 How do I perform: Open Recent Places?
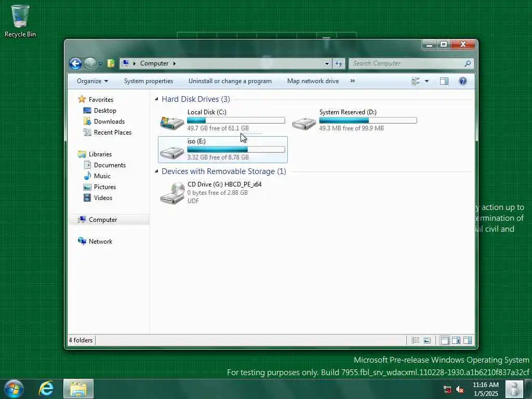[112, 132]
